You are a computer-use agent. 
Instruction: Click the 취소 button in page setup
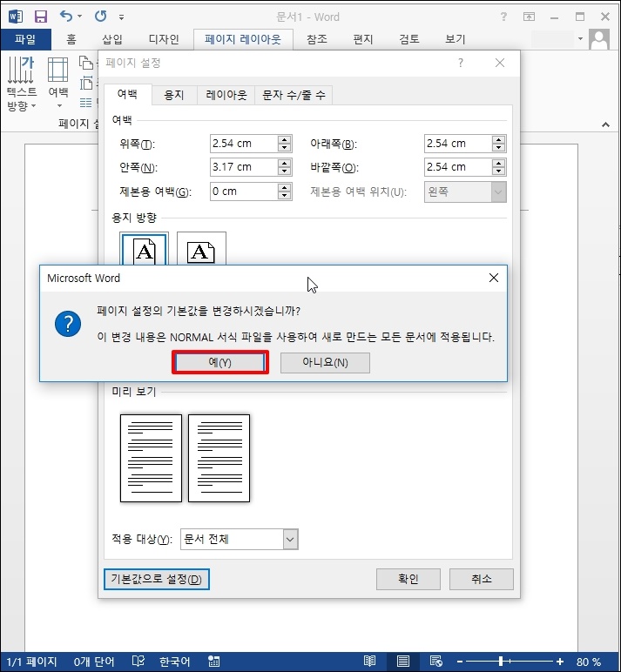[481, 580]
